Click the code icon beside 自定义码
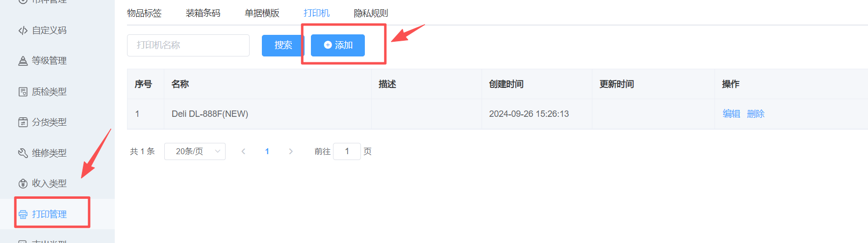This screenshot has height=243, width=868. point(23,30)
